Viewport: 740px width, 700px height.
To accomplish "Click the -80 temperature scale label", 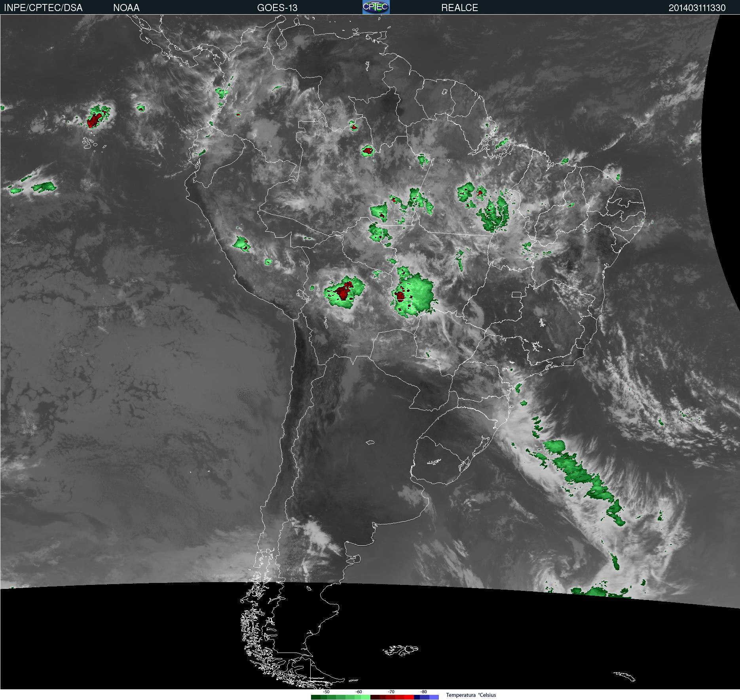I will tap(423, 692).
